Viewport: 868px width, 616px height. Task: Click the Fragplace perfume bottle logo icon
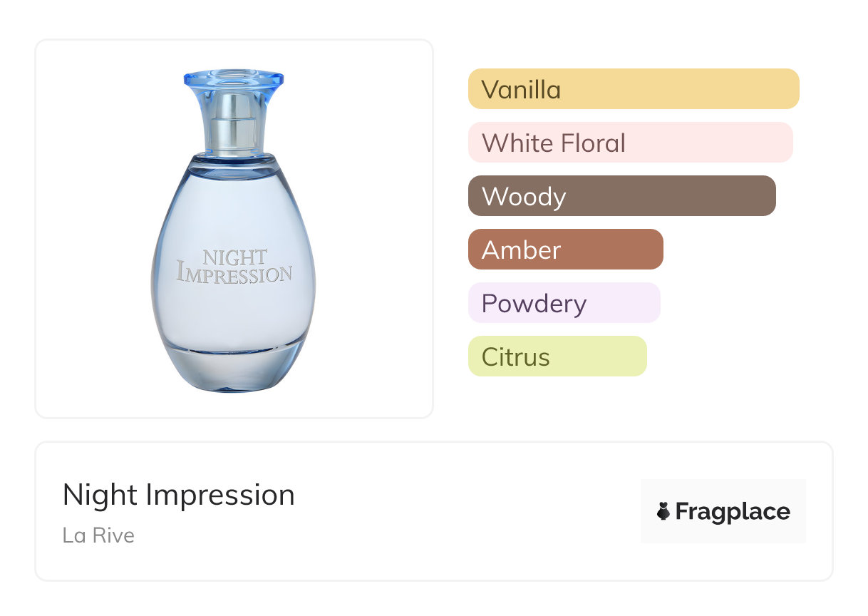(x=663, y=511)
